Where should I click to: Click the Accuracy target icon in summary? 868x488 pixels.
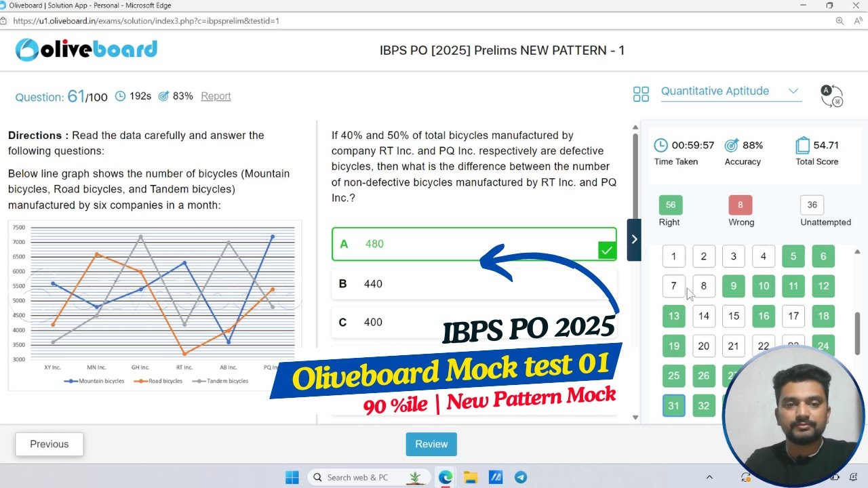click(732, 145)
